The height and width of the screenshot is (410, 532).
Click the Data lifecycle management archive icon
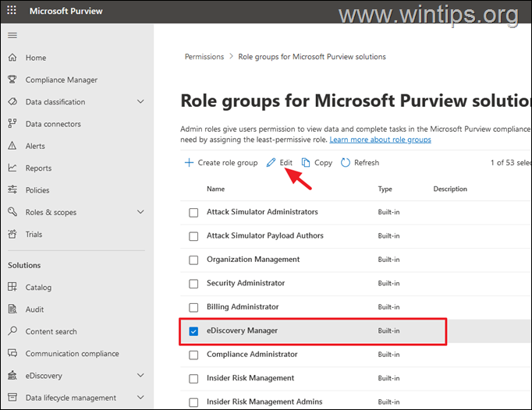(12, 397)
